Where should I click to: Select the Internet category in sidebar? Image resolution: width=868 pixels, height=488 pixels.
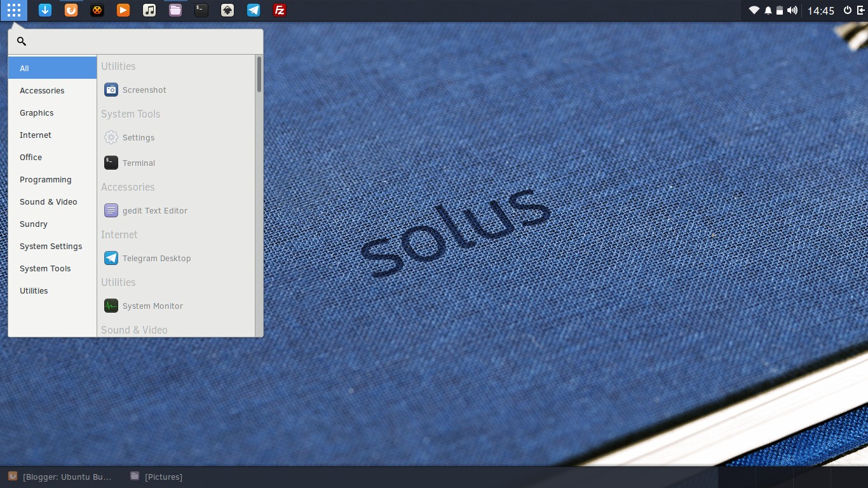(x=52, y=135)
